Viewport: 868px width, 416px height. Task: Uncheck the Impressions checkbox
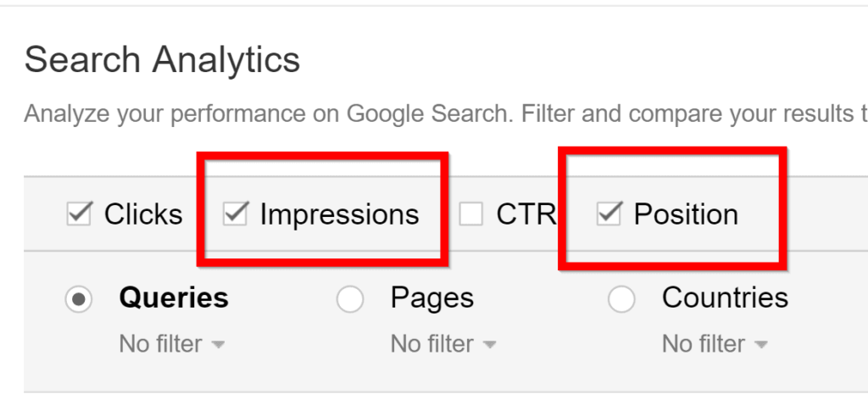[x=234, y=214]
